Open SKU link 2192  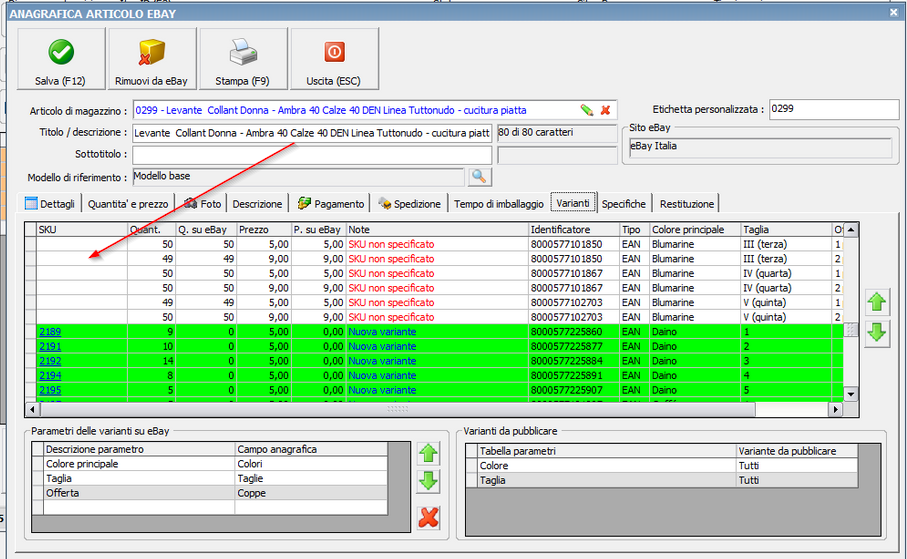click(50, 361)
